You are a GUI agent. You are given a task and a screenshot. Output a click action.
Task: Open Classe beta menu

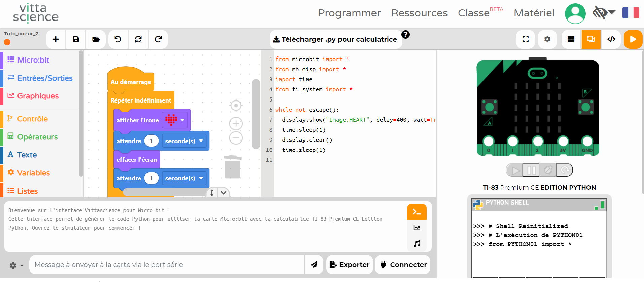(x=480, y=13)
